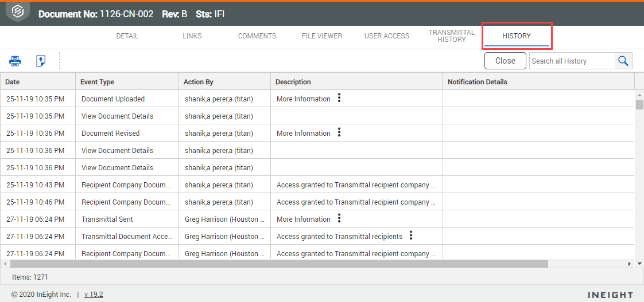Click vertical scrollbar up arrow
The height and width of the screenshot is (302, 644).
click(x=639, y=95)
